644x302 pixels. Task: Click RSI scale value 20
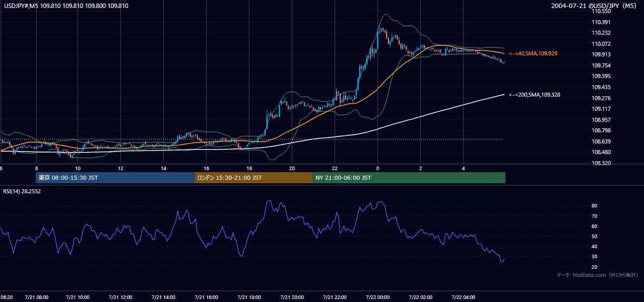[x=594, y=267]
